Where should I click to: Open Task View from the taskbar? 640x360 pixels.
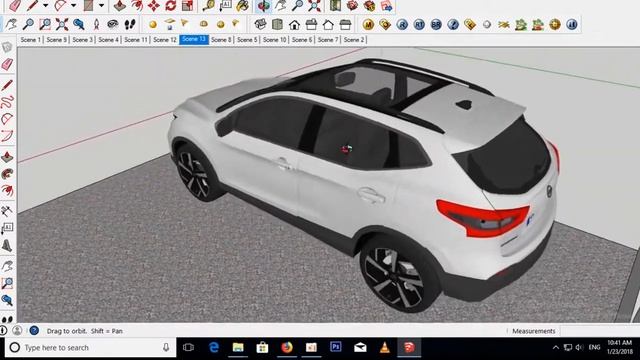189,347
